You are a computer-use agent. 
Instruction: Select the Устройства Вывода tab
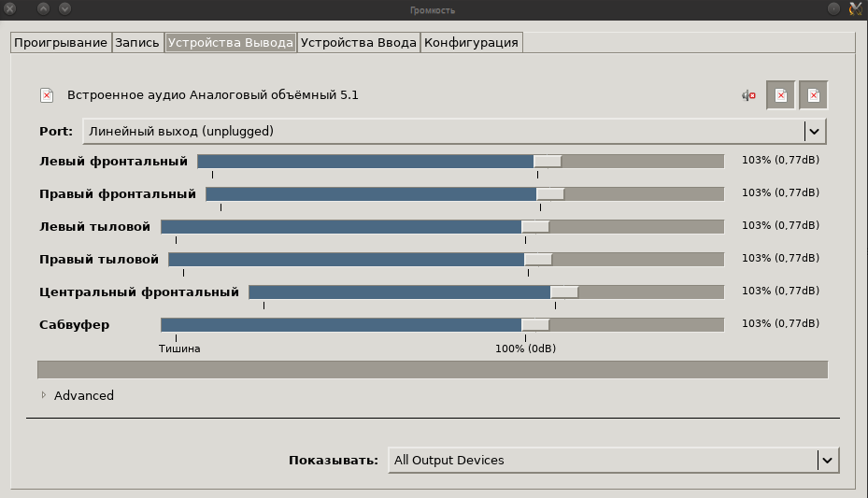[x=231, y=43]
